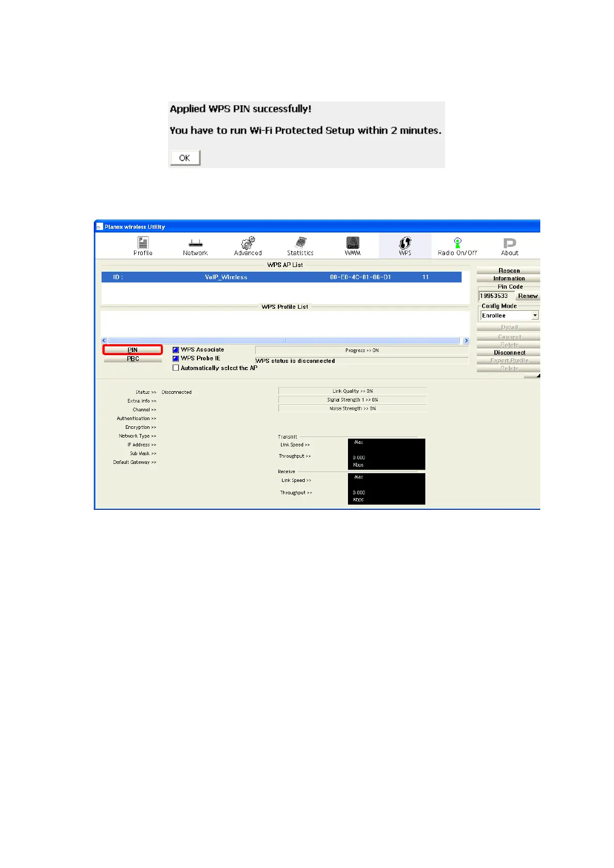Open the Statistics icon
614x868 pixels.
point(301,242)
